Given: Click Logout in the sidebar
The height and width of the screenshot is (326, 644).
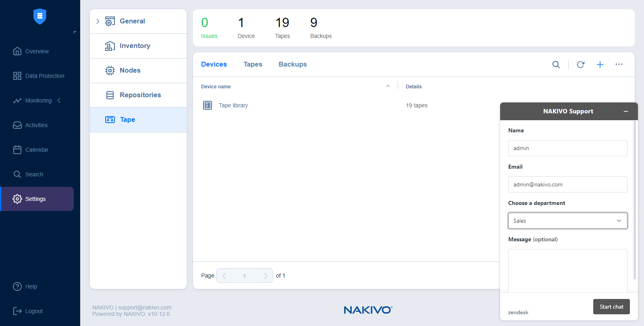Looking at the screenshot, I should [28, 311].
